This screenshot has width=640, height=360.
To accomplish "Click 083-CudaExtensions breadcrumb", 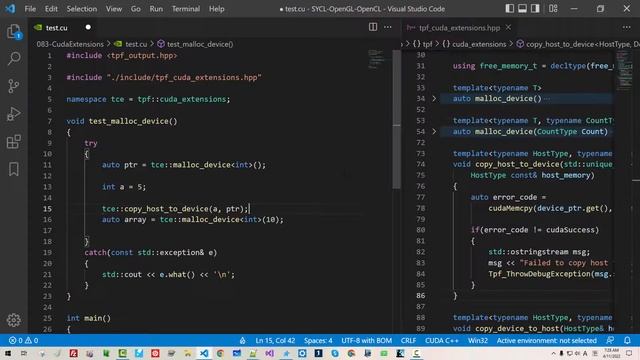I will point(70,44).
